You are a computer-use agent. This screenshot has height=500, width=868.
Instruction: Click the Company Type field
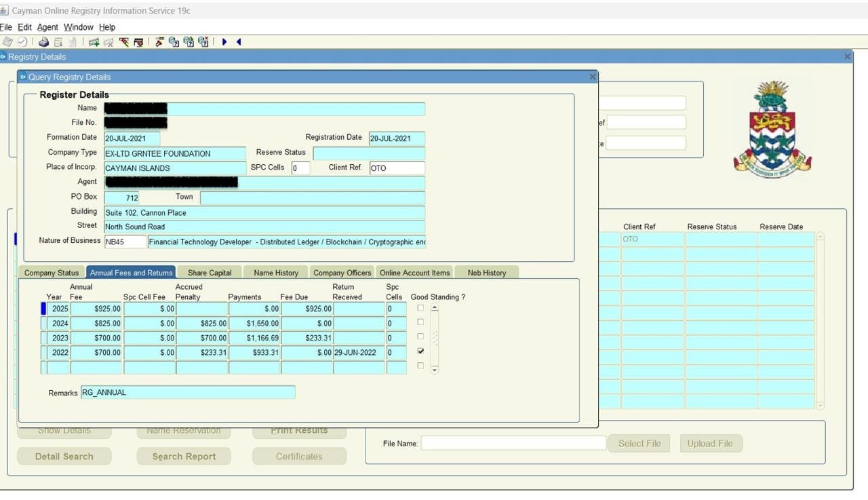point(175,153)
